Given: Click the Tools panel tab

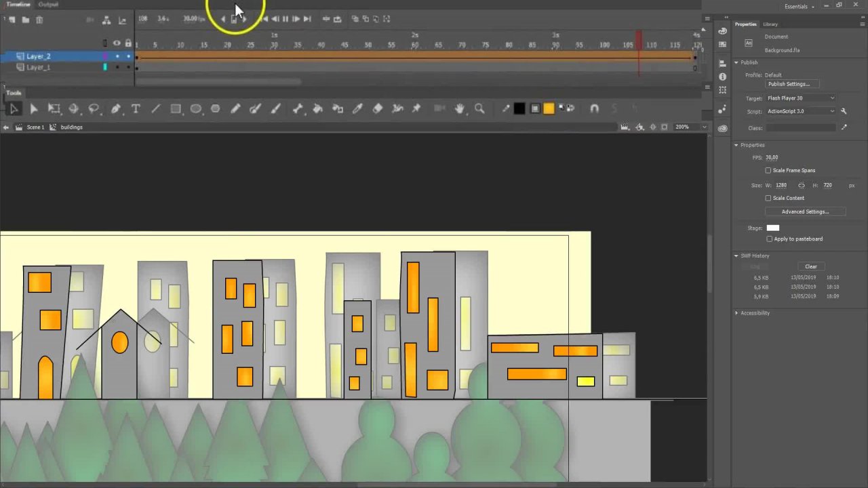Looking at the screenshot, I should pyautogui.click(x=14, y=93).
